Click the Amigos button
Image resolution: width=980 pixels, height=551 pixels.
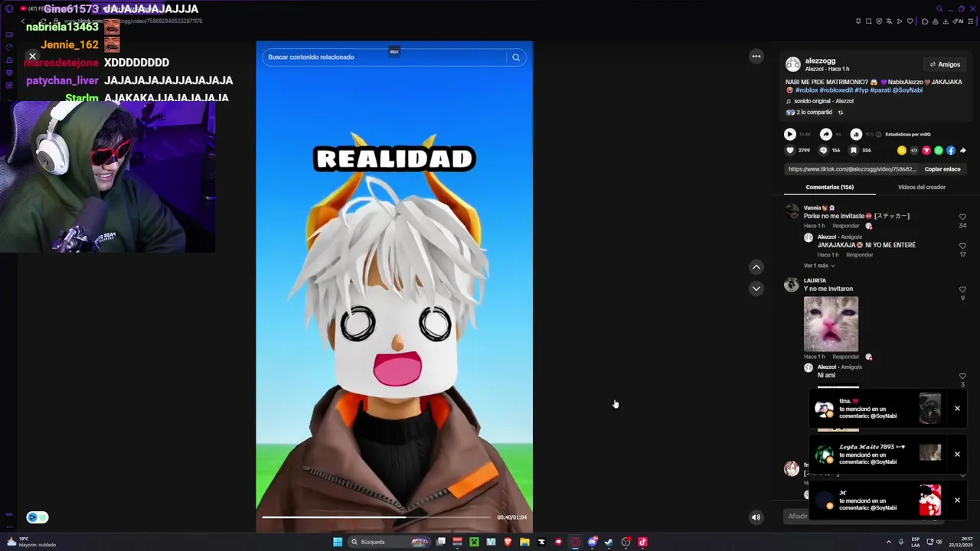(944, 65)
